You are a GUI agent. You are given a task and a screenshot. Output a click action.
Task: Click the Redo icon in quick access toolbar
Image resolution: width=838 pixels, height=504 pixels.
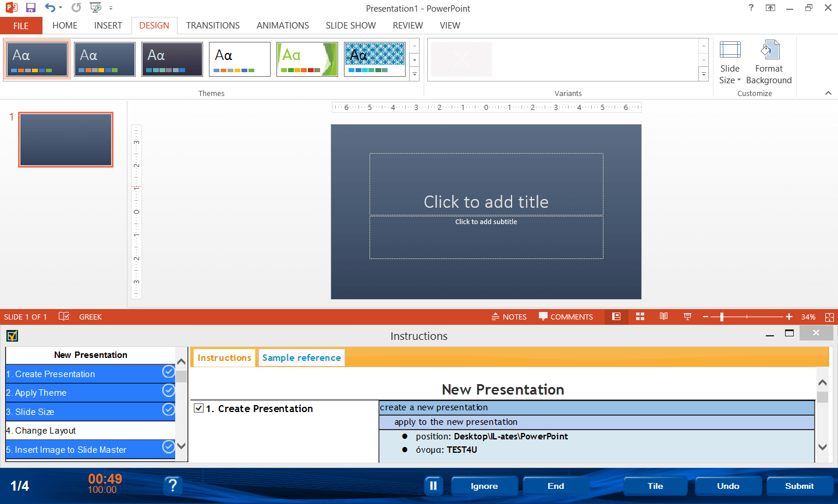tap(76, 8)
